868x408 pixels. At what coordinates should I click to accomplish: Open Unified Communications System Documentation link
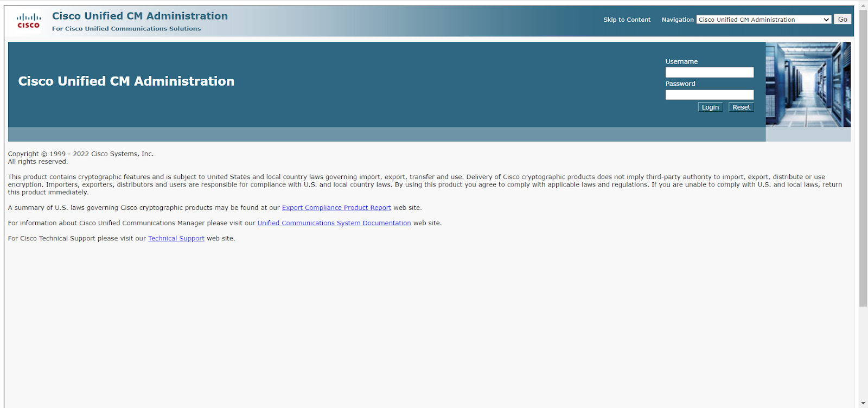pyautogui.click(x=334, y=223)
